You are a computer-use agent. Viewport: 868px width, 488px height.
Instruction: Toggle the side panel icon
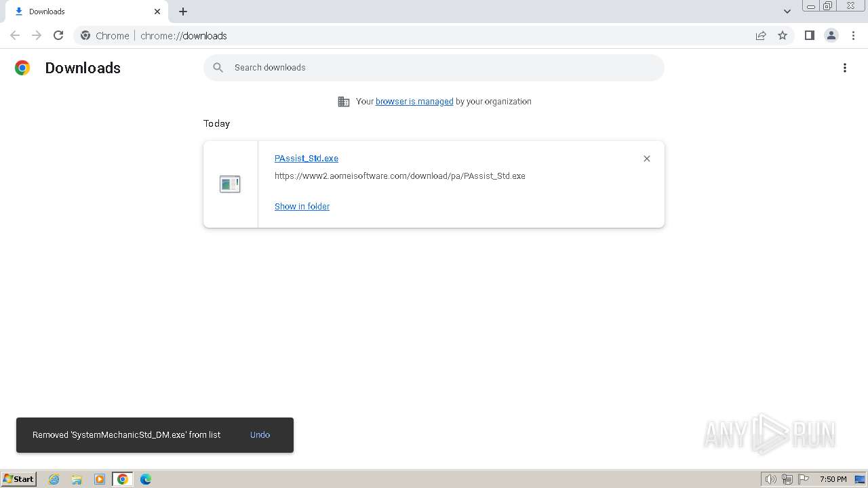(809, 35)
